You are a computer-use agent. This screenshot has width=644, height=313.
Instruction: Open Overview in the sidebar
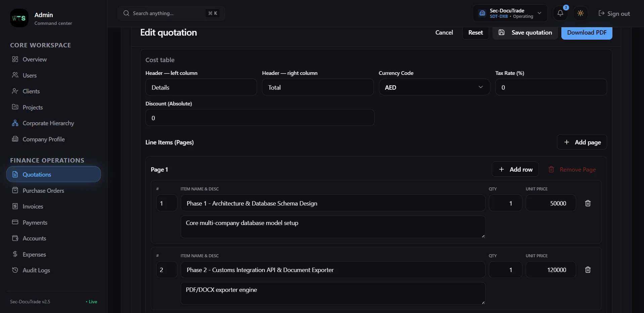[54, 59]
